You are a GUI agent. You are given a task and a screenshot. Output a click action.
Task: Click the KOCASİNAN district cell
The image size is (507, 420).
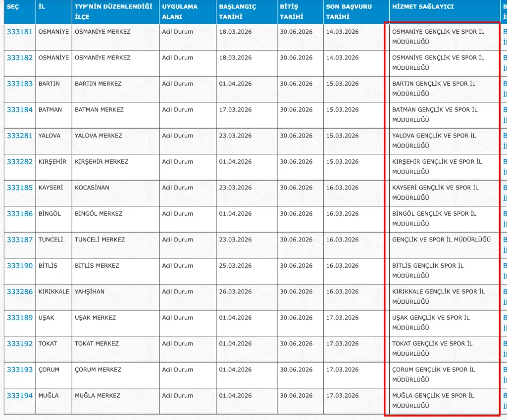point(92,188)
